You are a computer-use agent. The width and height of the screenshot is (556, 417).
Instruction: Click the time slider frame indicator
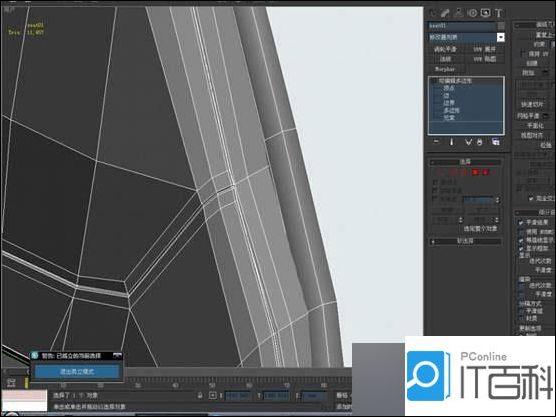[x=26, y=383]
